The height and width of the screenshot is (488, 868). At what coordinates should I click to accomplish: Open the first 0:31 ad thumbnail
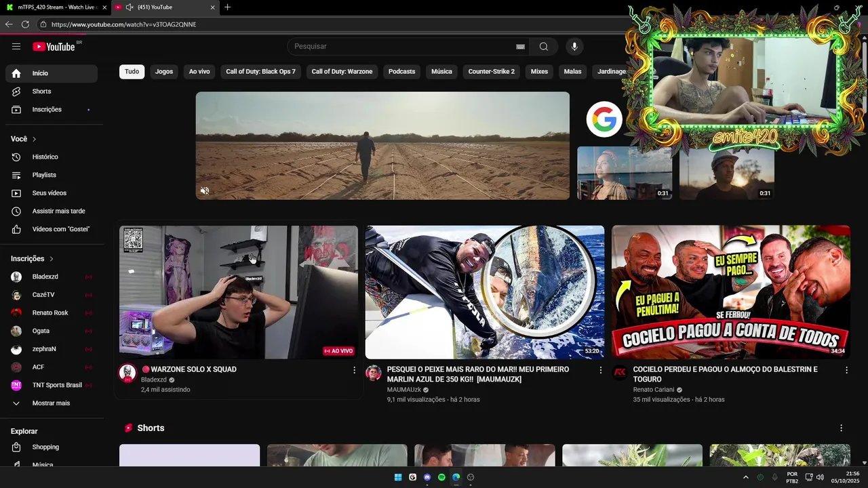625,173
